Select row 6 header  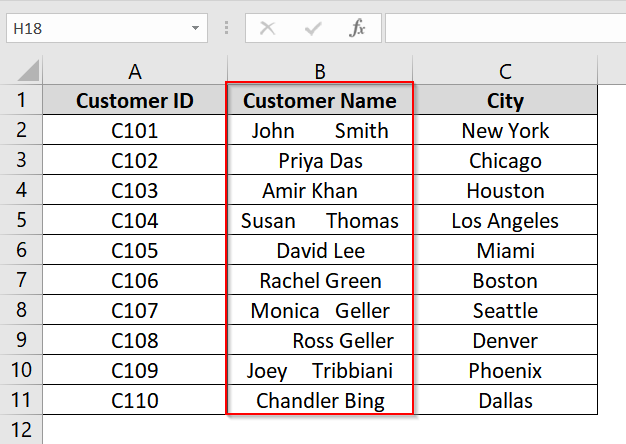pyautogui.click(x=21, y=250)
